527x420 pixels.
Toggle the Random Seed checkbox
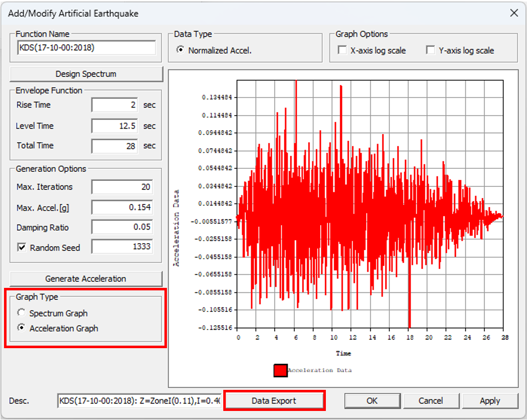(x=22, y=248)
